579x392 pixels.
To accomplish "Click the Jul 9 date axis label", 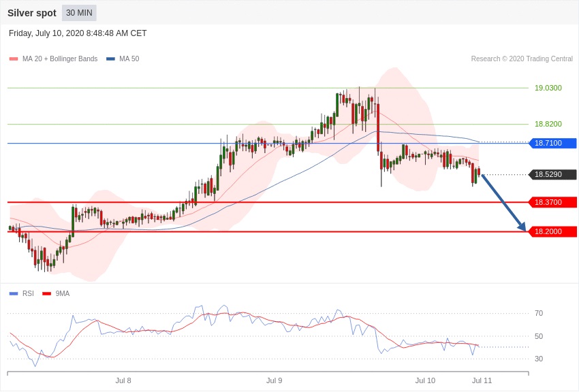I will click(274, 380).
